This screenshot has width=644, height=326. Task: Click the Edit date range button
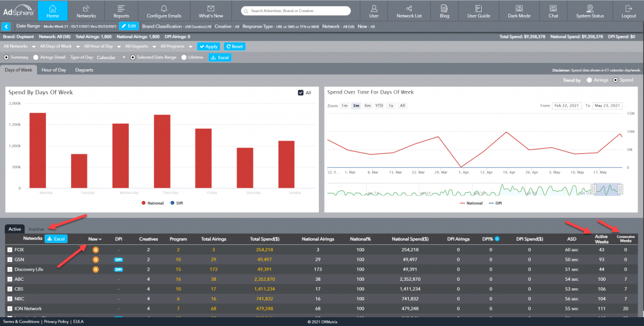(x=129, y=26)
